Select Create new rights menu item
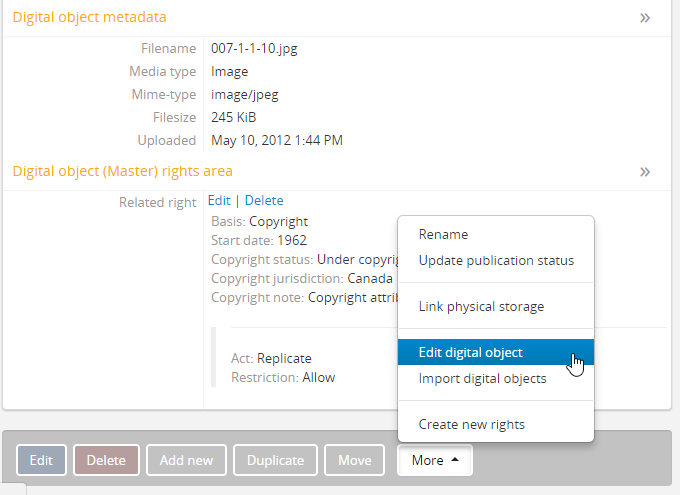 471,424
